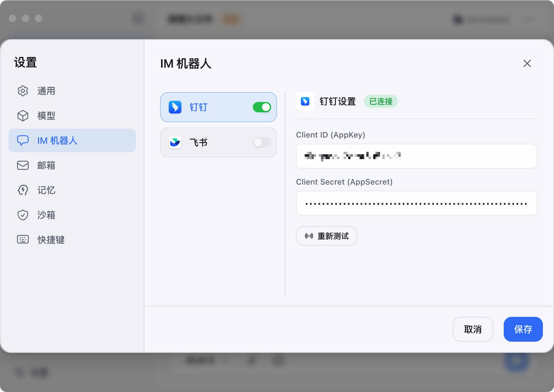Click the keyboard icon beside 快捷键
The width and height of the screenshot is (554, 392).
(x=23, y=240)
